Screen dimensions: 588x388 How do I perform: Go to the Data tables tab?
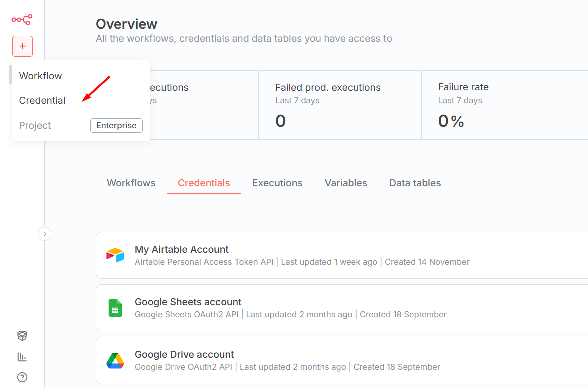pyautogui.click(x=415, y=183)
